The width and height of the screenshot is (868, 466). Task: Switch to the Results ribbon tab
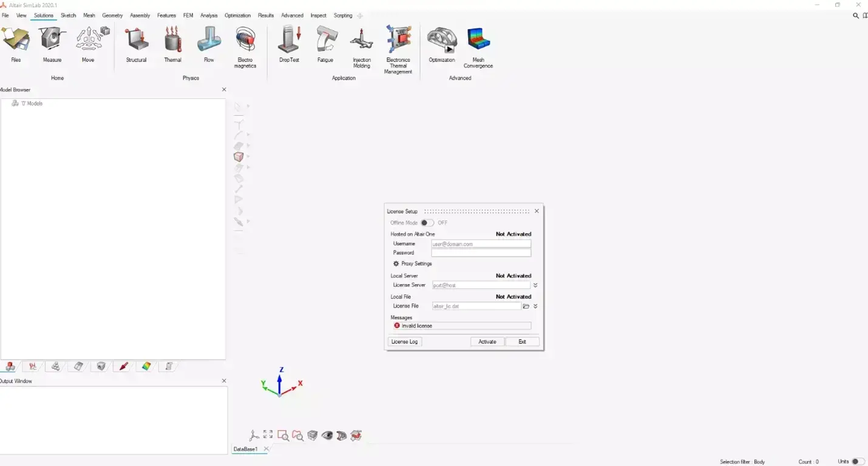click(x=266, y=16)
